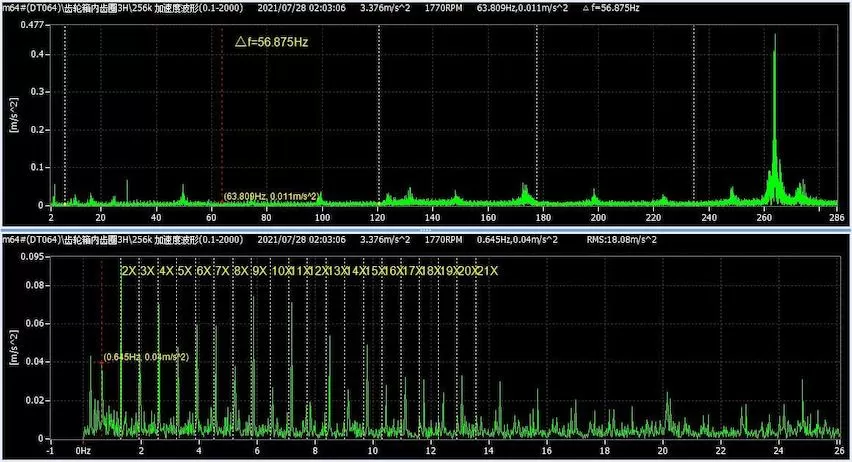This screenshot has width=852, height=462.
Task: Click the 0.095 maximum value on bottom Y-axis
Action: (31, 256)
